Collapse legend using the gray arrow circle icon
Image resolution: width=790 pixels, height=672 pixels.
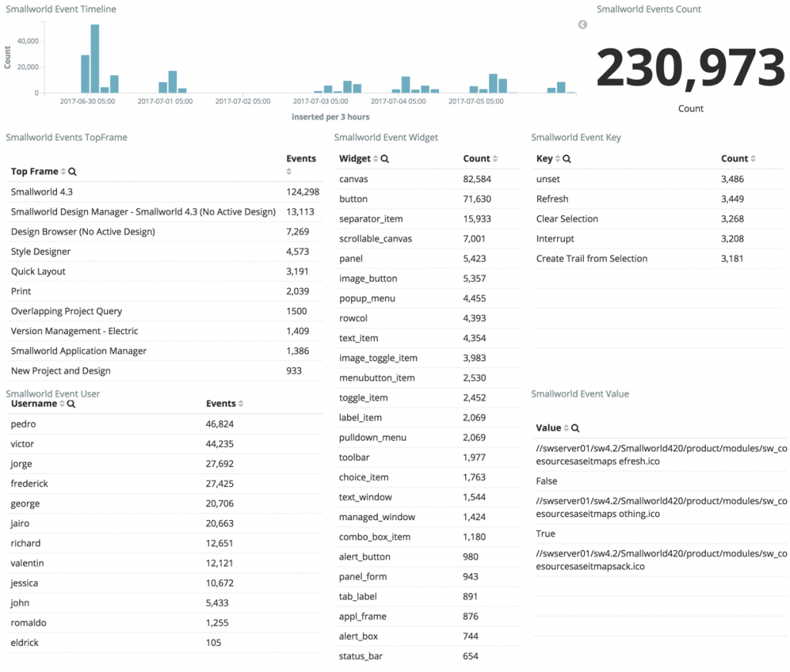click(x=582, y=25)
